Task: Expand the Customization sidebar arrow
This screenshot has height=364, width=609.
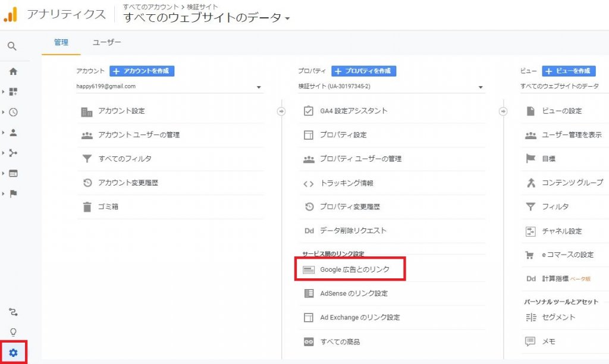Action: click(x=3, y=92)
